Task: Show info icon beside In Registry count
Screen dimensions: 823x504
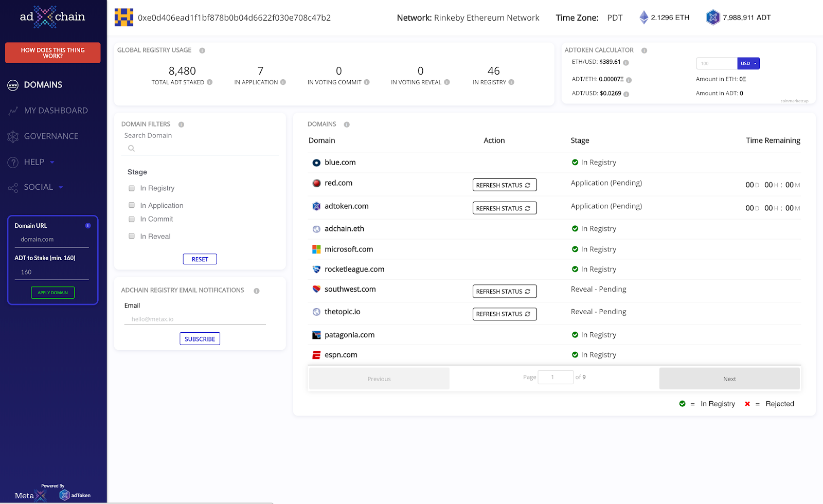Action: coord(511,82)
